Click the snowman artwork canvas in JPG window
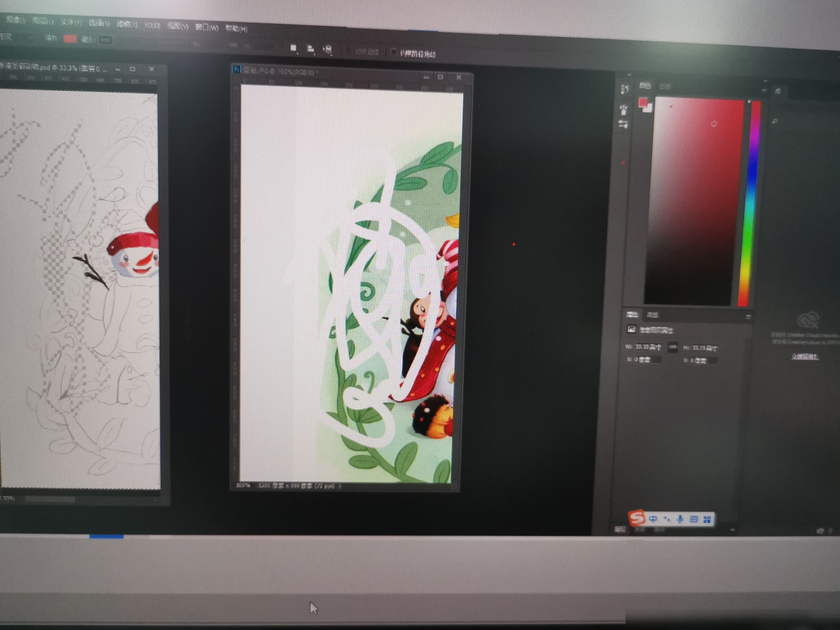The height and width of the screenshot is (630, 840). [351, 285]
